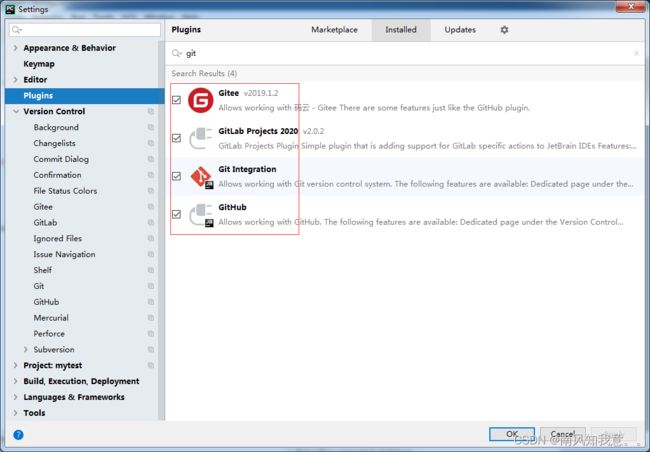The image size is (650, 452).
Task: Click the magnifier icon in plugin search
Action: tap(177, 53)
